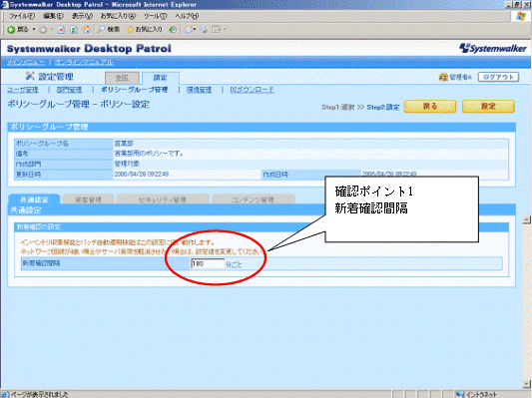Click the Mail icon in toolbar
This screenshot has height=398, width=532.
(x=189, y=30)
